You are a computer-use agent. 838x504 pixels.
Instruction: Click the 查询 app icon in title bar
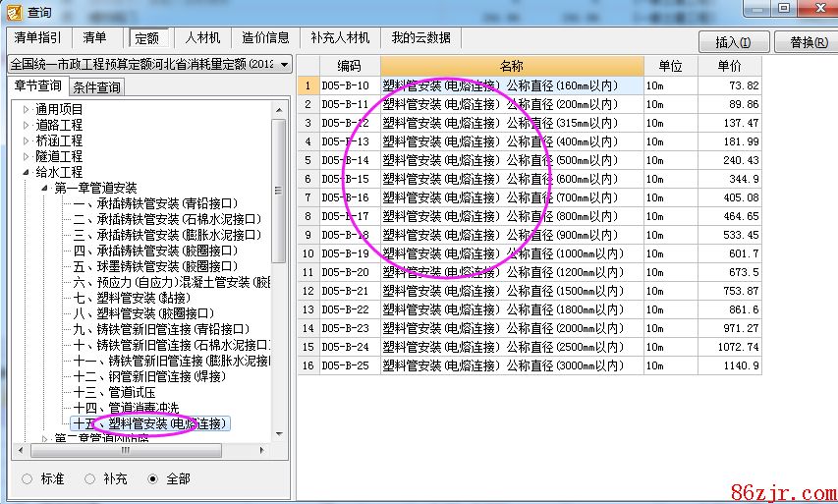(13, 11)
